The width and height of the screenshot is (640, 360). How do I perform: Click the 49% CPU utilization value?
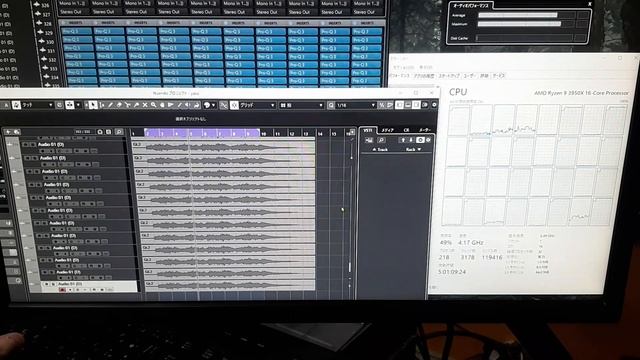[446, 242]
